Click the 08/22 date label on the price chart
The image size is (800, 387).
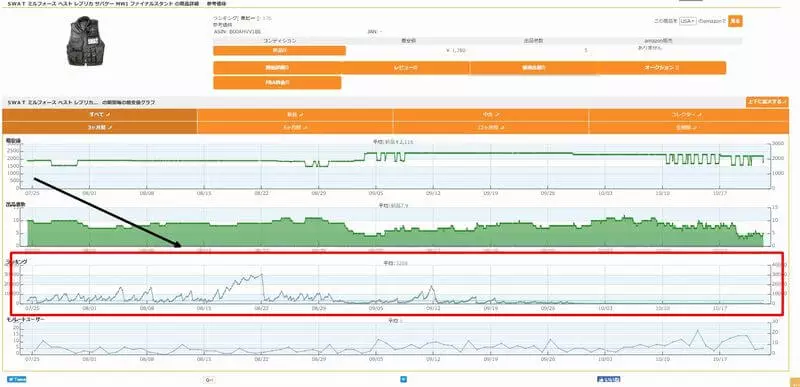[261, 194]
